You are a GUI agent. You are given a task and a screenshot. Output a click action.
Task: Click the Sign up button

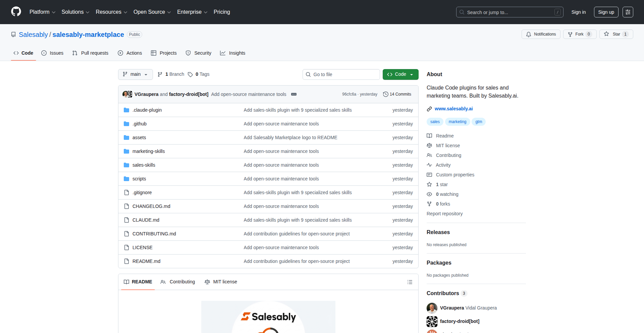tap(606, 12)
